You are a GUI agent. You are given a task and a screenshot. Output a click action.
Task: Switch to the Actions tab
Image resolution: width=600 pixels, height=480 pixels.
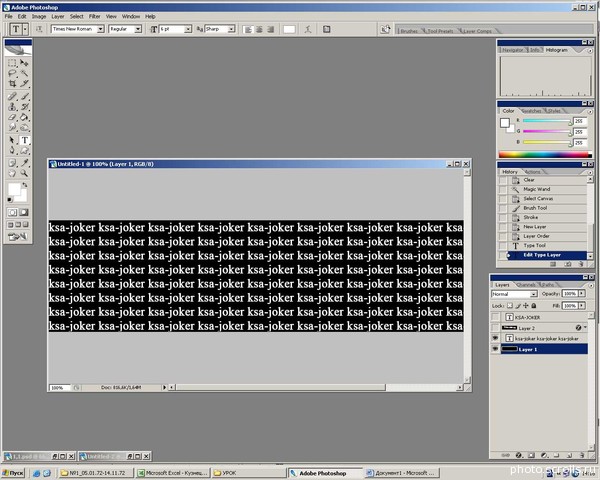pyautogui.click(x=533, y=172)
